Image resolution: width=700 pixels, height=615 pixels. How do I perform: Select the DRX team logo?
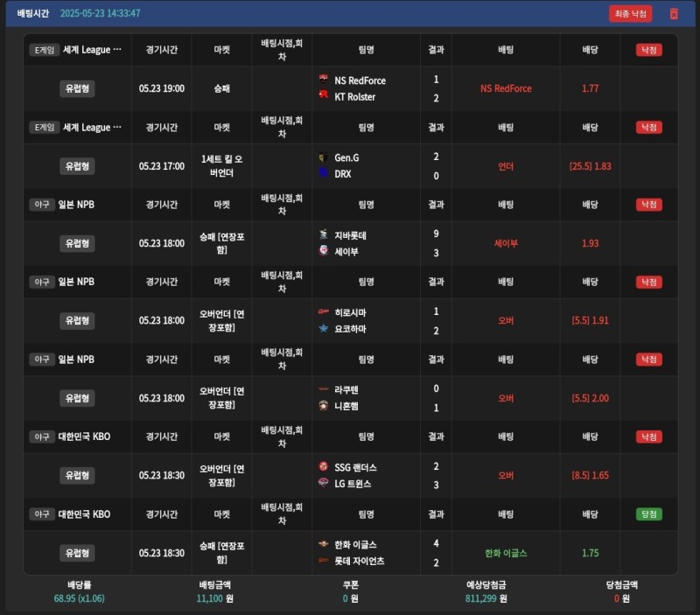(x=324, y=174)
